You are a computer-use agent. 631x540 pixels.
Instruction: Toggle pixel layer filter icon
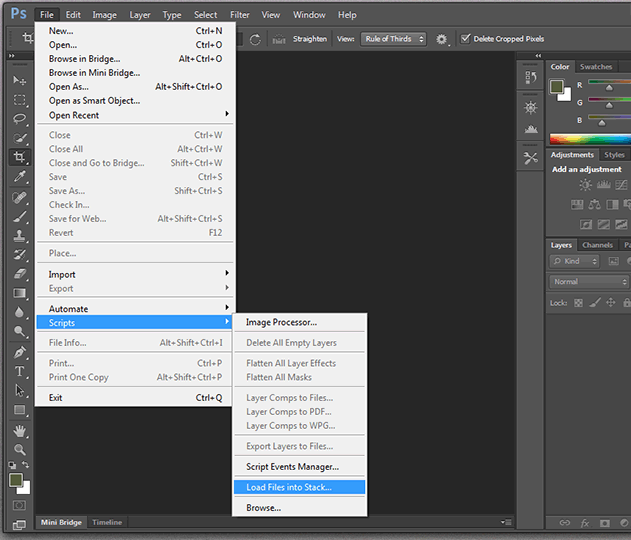[x=613, y=261]
